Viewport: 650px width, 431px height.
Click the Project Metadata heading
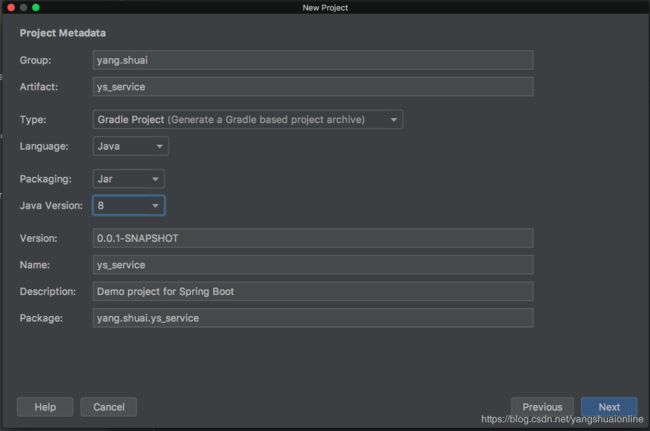point(63,33)
